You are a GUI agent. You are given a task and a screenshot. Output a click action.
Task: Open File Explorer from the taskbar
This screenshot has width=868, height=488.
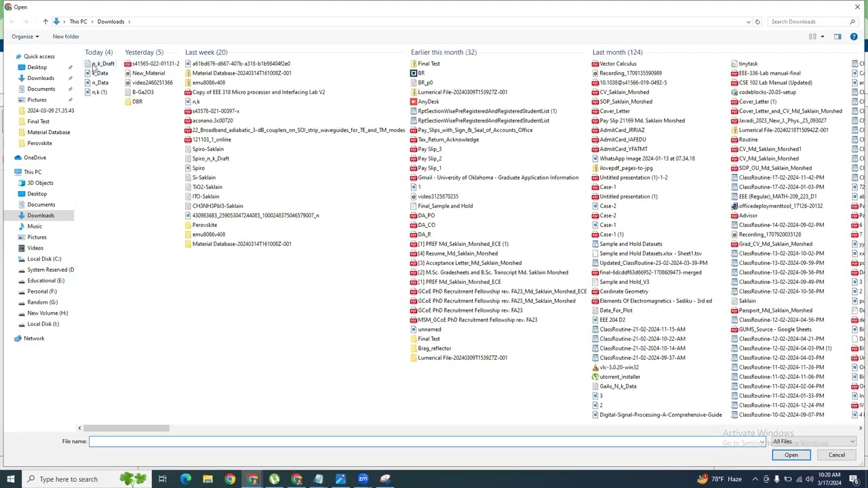click(x=208, y=479)
